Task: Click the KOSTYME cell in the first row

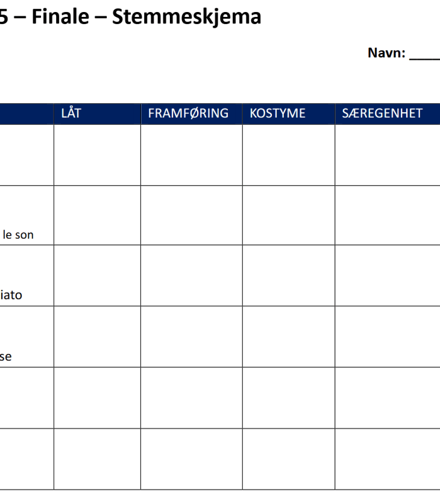Action: click(288, 155)
